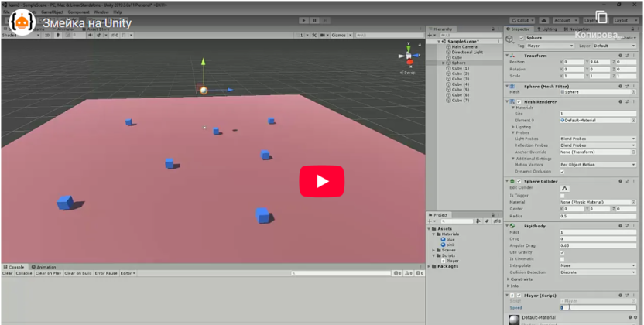This screenshot has height=325, width=644.
Task: Toggle Use Gravity checkbox
Action: pos(562,252)
